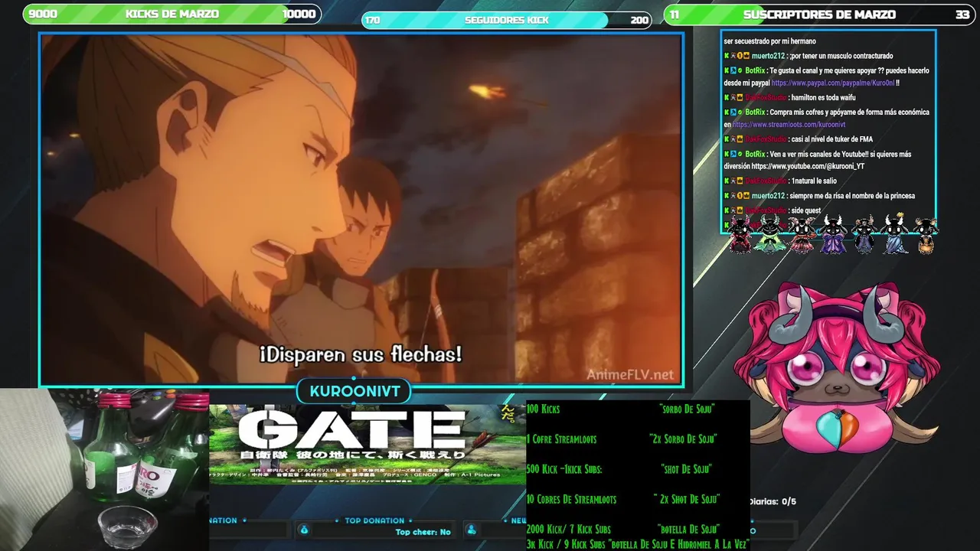Click the GATE anime banner image
This screenshot has width=980, height=551.
[367, 445]
